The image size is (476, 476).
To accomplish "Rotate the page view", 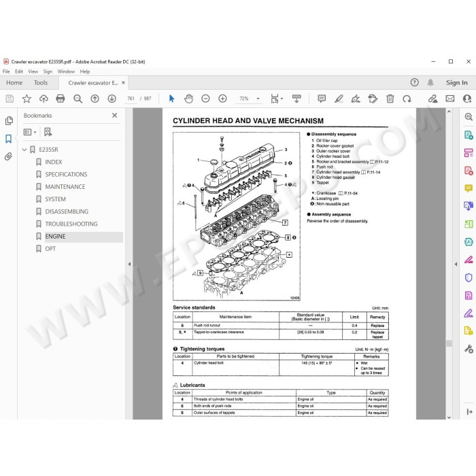I will pos(407,99).
